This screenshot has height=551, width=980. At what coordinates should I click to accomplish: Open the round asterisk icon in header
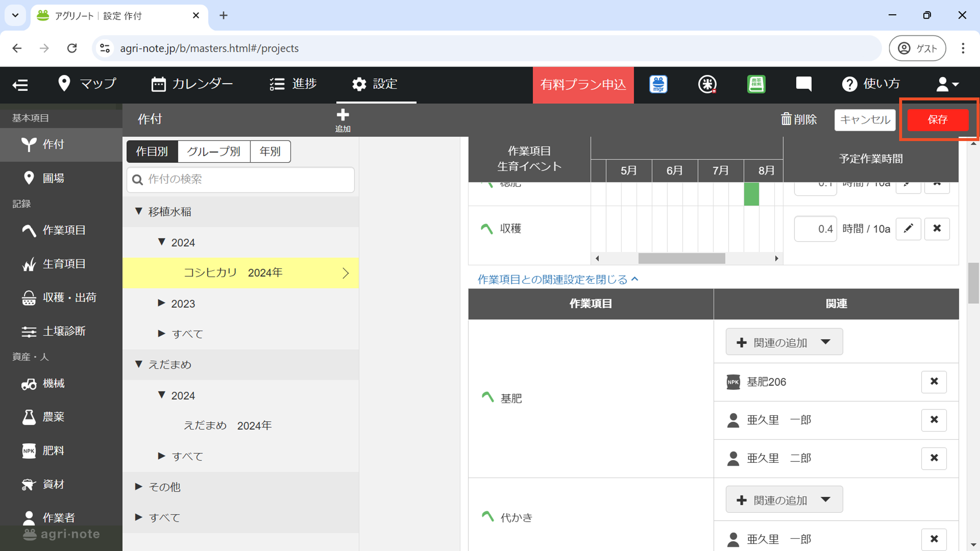(x=707, y=84)
